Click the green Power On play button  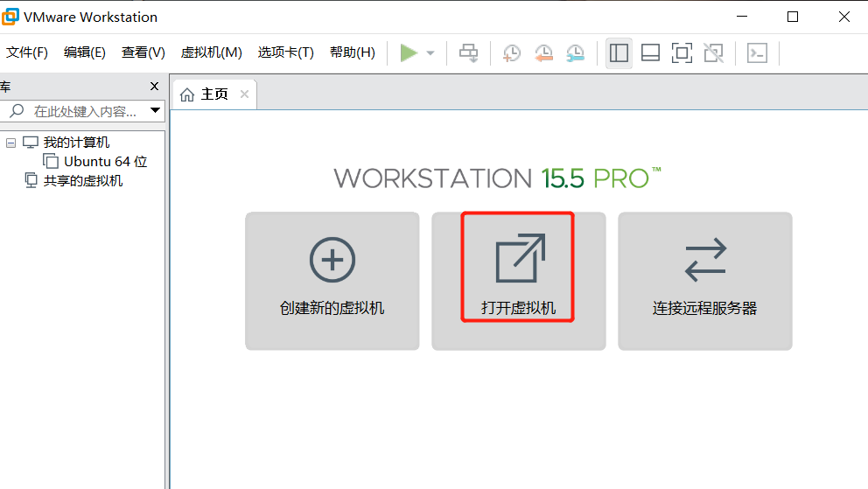point(409,53)
